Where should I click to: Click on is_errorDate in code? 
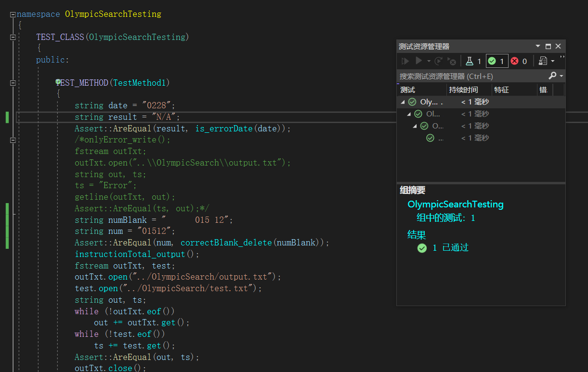(223, 128)
